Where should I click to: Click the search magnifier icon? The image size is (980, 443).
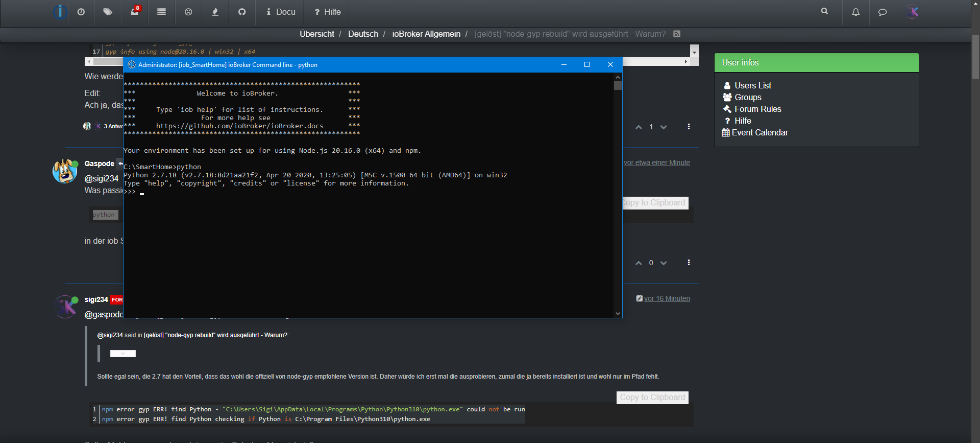pos(824,11)
